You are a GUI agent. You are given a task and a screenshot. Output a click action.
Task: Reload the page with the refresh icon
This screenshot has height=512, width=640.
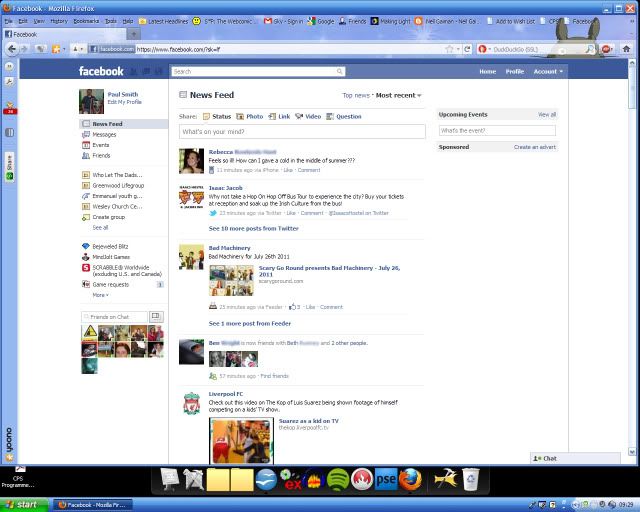click(467, 49)
